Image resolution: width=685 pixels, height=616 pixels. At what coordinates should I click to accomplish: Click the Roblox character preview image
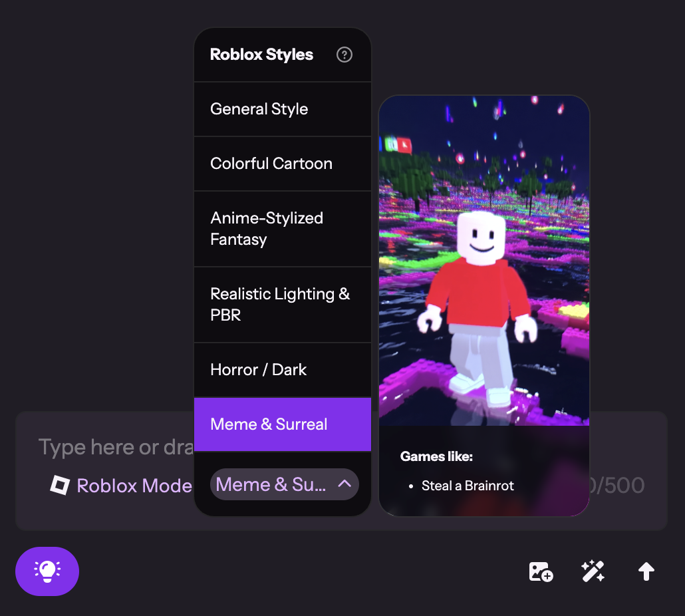tap(484, 261)
